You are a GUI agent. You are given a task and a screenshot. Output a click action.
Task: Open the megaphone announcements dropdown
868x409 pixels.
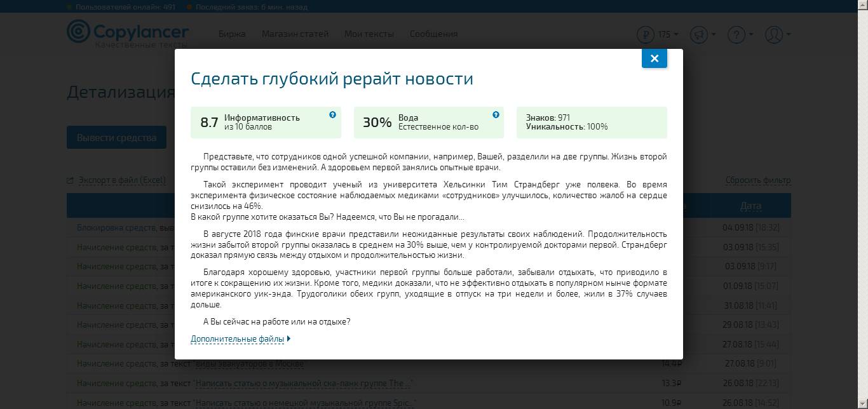point(703,34)
